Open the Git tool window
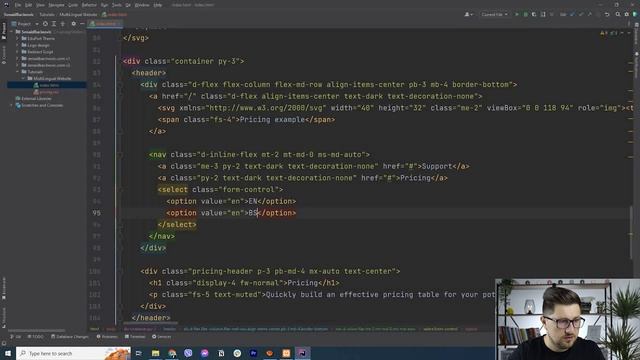 (16, 337)
